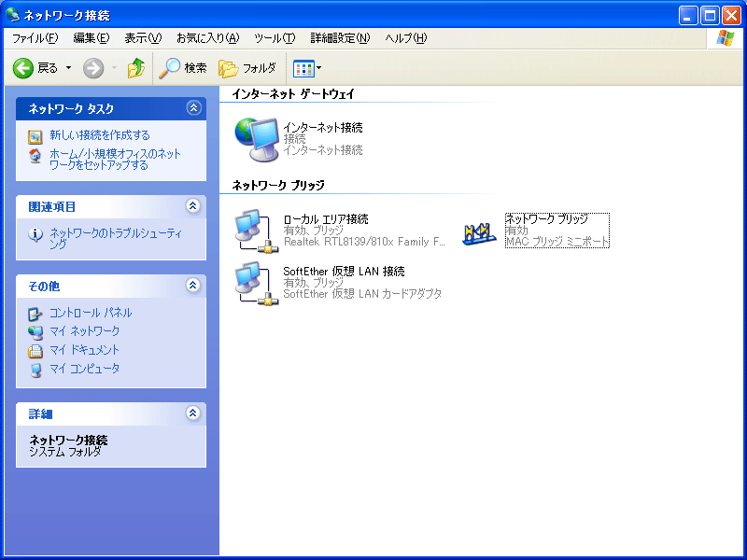Screen dimensions: 747x560
Task: Open the 編集(E) menu
Action: pyautogui.click(x=91, y=38)
